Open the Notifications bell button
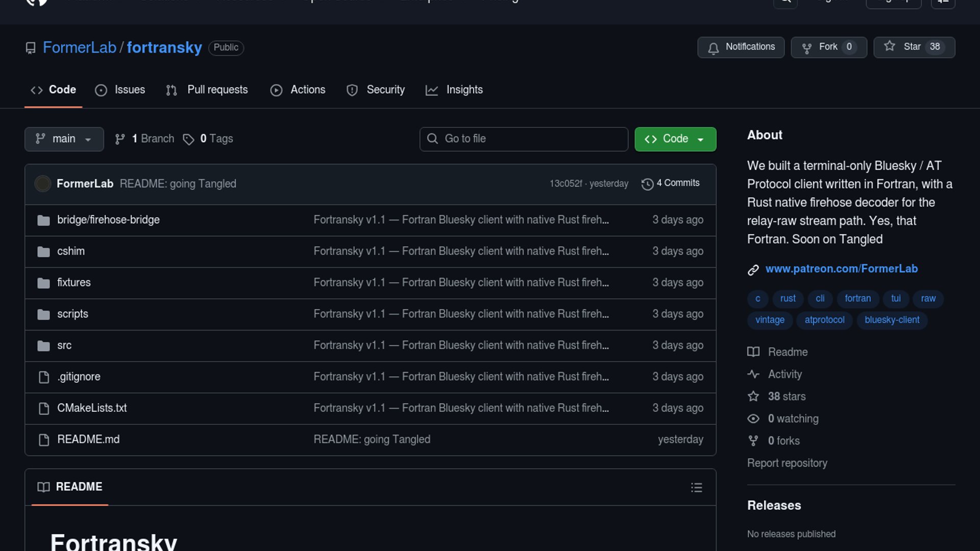 (741, 47)
